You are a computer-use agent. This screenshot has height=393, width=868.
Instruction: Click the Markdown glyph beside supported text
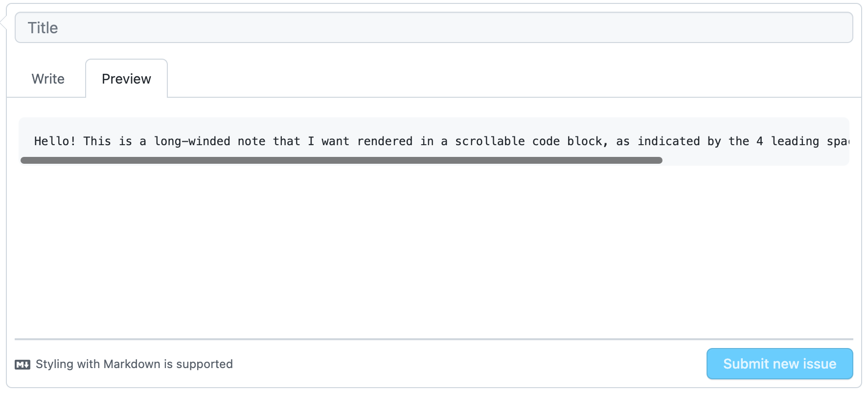[23, 364]
